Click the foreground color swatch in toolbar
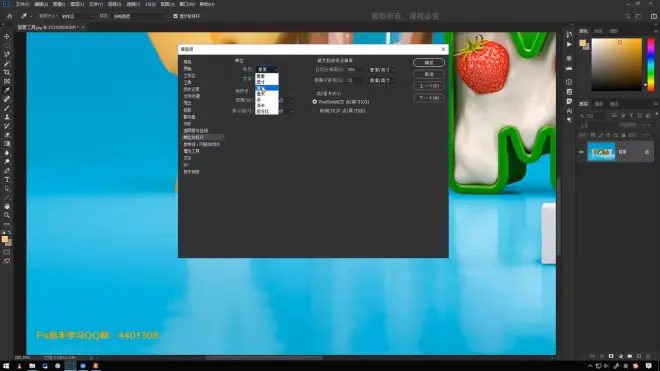 [5, 239]
